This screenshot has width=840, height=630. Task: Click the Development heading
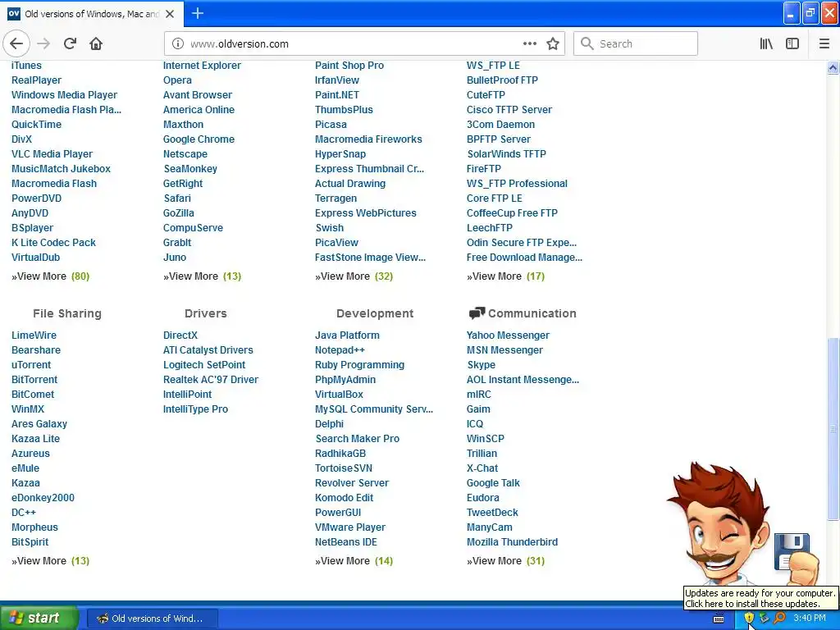[375, 313]
